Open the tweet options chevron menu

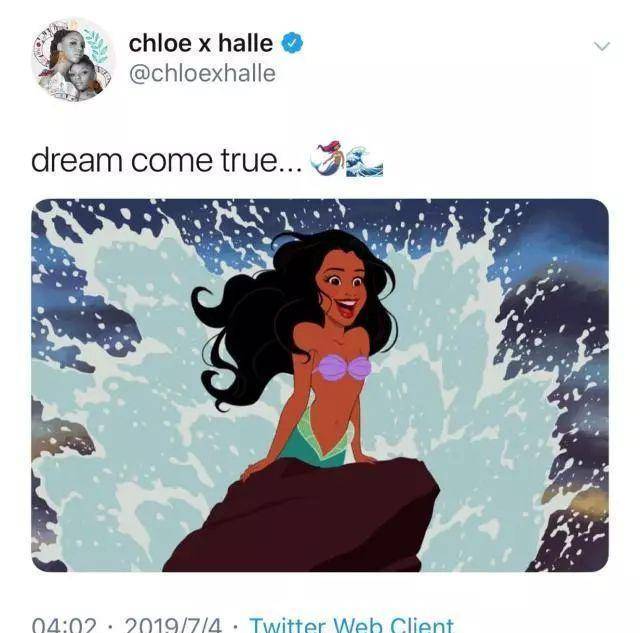tap(602, 46)
